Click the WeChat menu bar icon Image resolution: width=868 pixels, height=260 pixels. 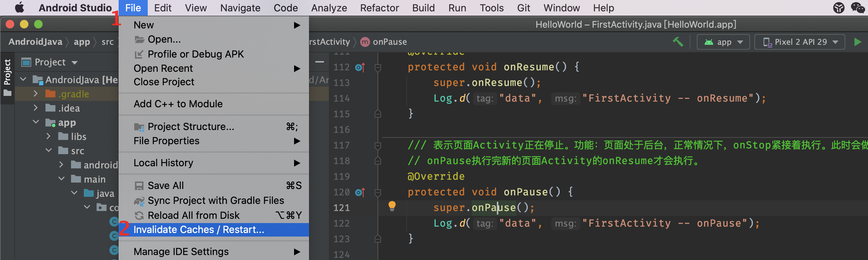(x=858, y=7)
